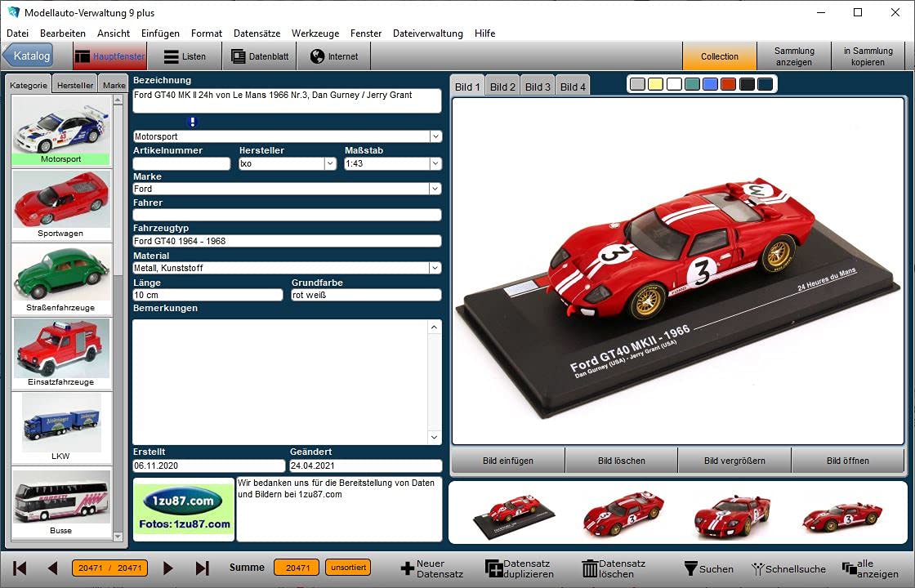Select the yellow background color swatch
Viewport: 915px width, 588px height.
656,85
